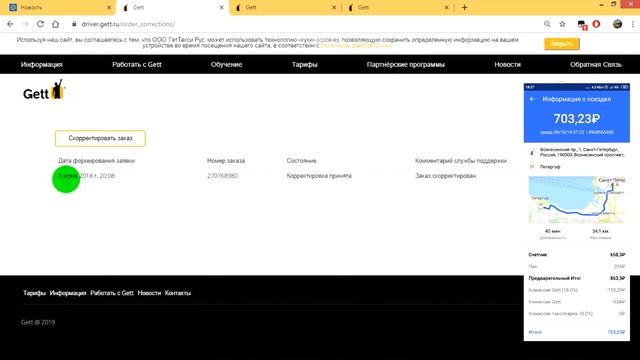
Task: Click Предварительный Итог row in summary
Action: tap(576, 278)
